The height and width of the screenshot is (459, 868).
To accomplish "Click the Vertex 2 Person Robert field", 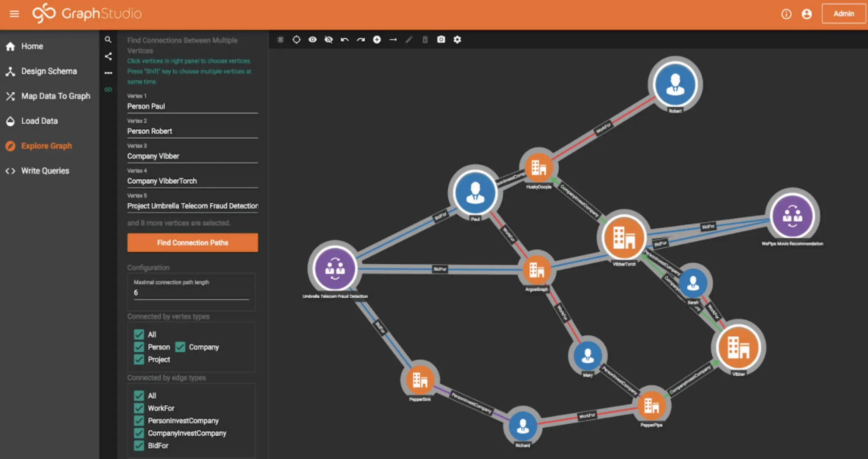I will pos(192,131).
